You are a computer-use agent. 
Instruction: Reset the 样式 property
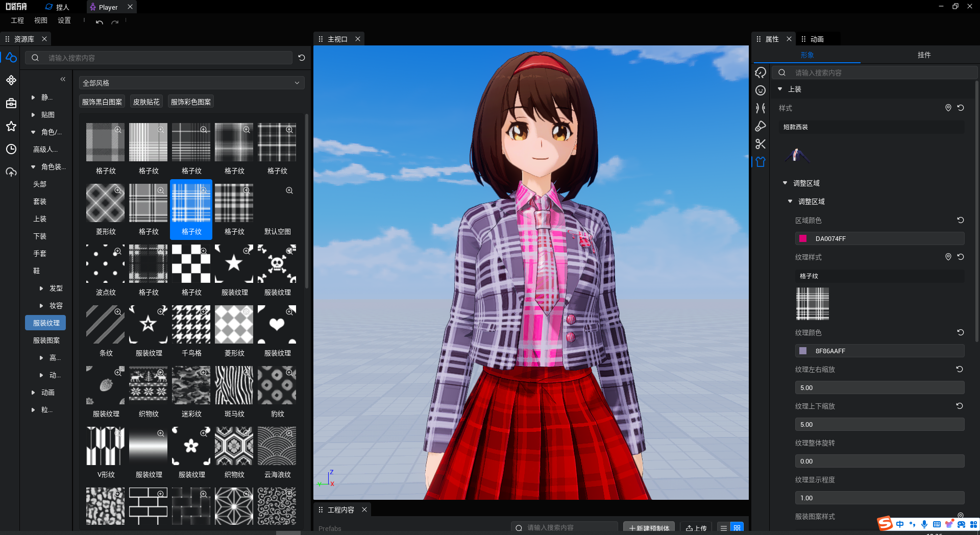pyautogui.click(x=961, y=108)
